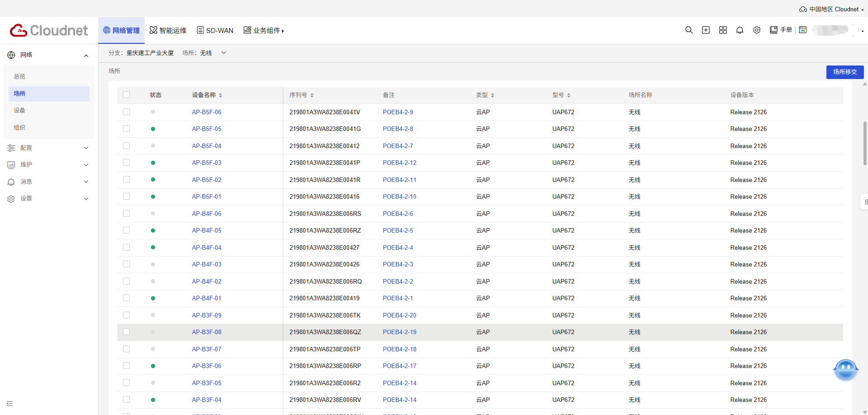
Task: Collapse the 网络 sidebar section
Action: pyautogui.click(x=86, y=56)
